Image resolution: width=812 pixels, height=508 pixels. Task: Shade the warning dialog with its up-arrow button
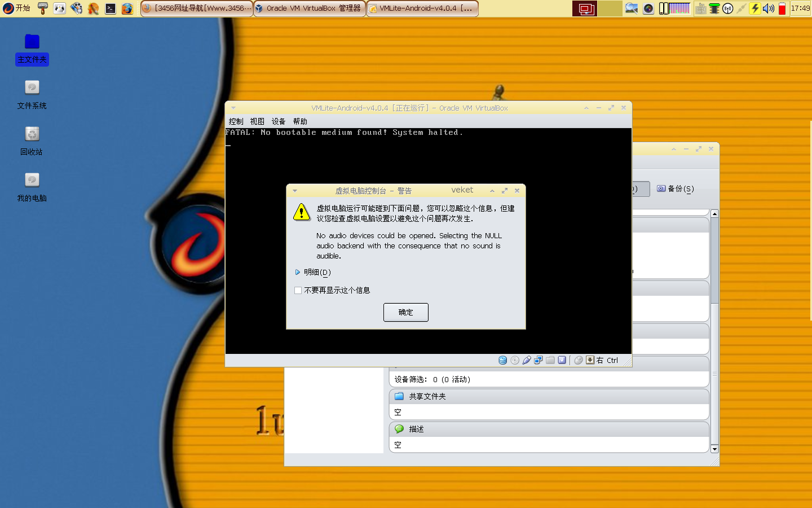point(492,191)
